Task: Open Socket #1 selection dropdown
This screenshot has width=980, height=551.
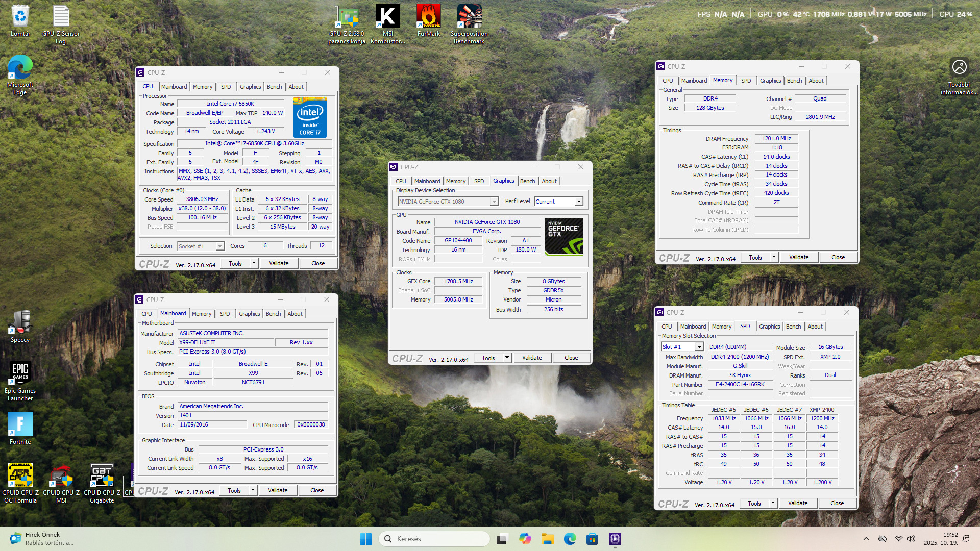Action: 220,246
